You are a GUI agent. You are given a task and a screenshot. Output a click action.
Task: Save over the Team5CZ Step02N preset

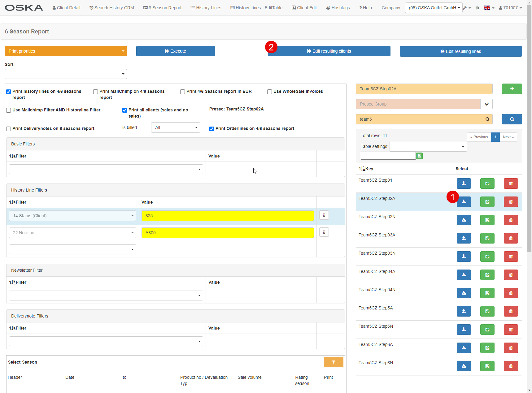(487, 220)
